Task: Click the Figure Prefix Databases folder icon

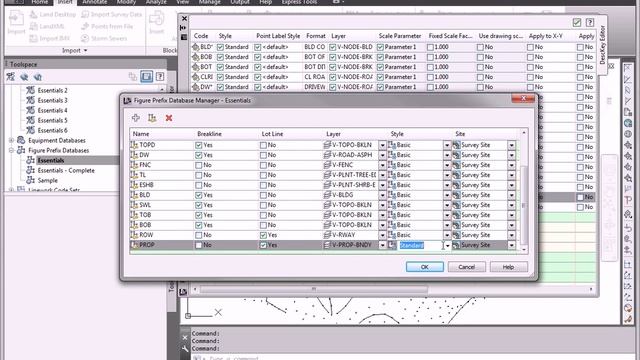Action: click(21, 150)
